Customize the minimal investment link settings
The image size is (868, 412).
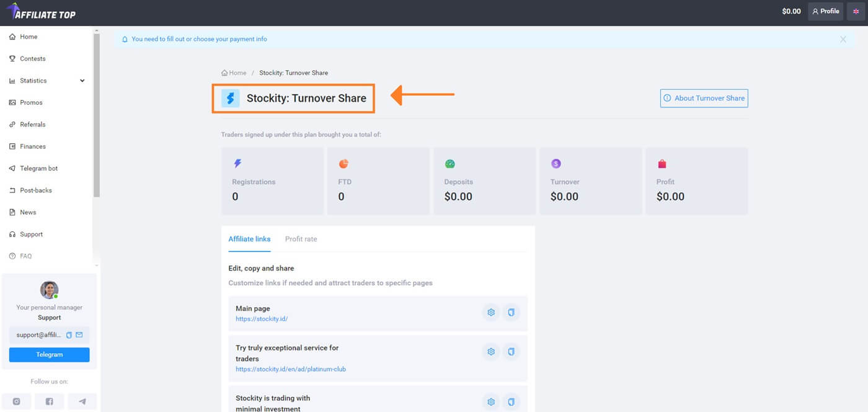tap(491, 402)
